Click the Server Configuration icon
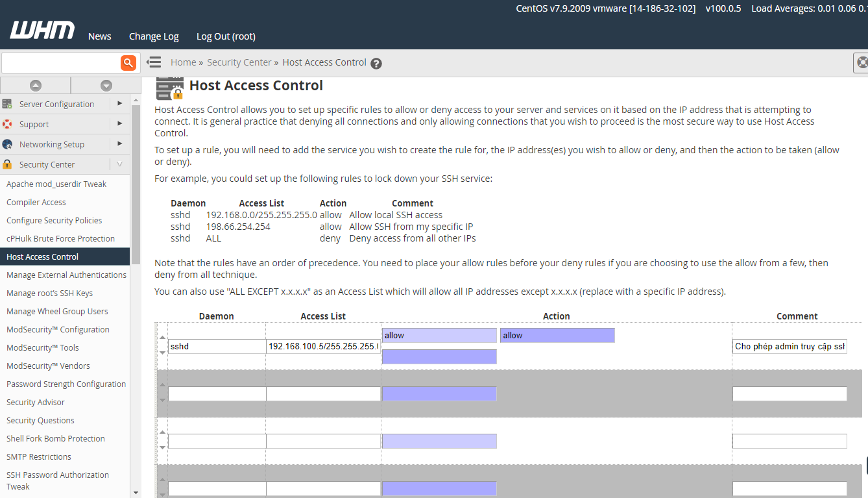 click(x=8, y=104)
